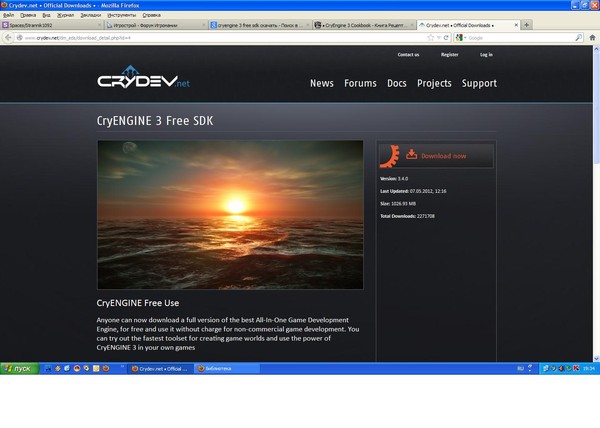The height and width of the screenshot is (428, 600).
Task: Close the Spaces/Strannik1092 tab
Action: pos(100,25)
